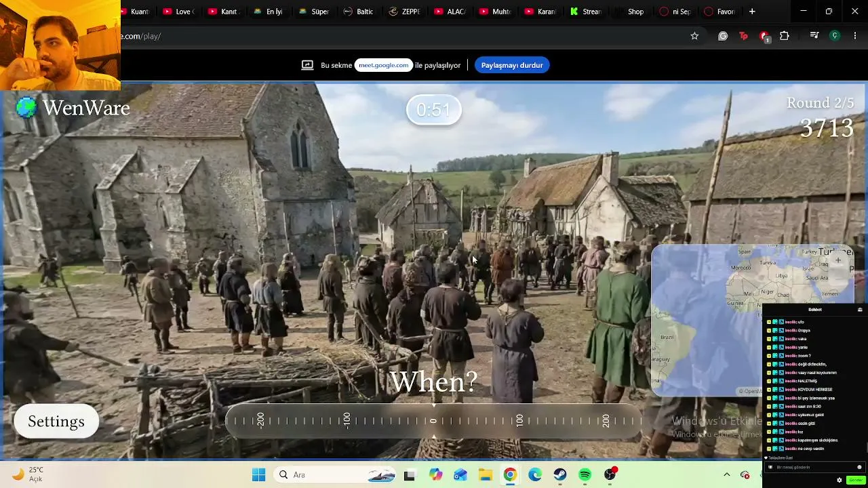Switch to the Love YouTube tab
The height and width of the screenshot is (488, 868).
point(179,12)
